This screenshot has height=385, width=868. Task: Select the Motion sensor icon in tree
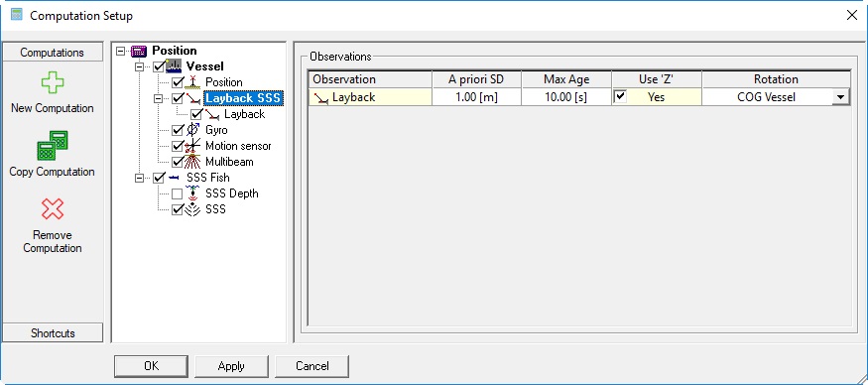pos(192,146)
